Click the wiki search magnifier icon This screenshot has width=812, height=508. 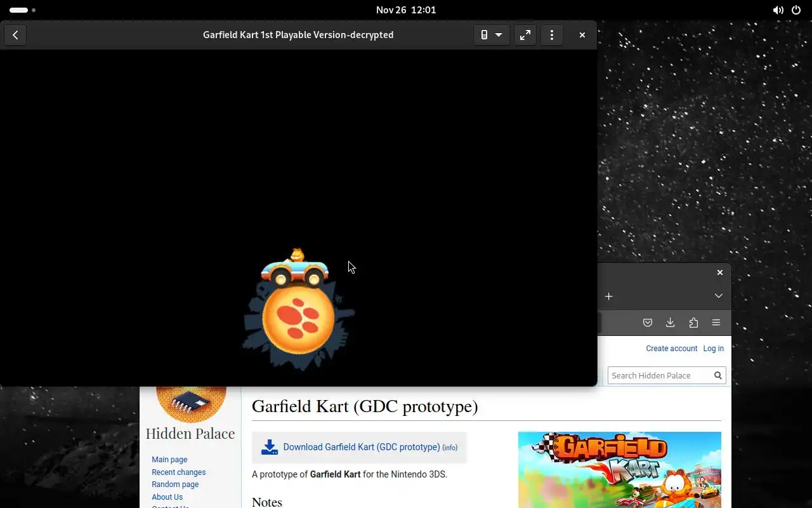718,375
